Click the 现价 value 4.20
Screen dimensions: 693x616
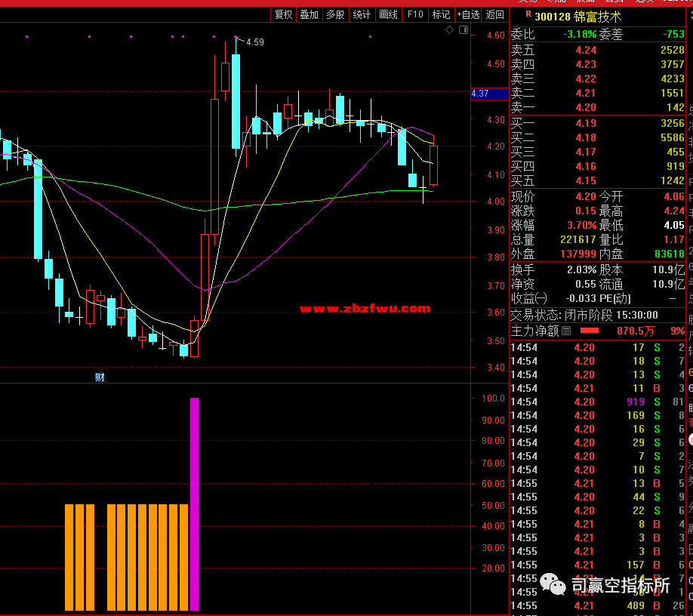tap(586, 196)
